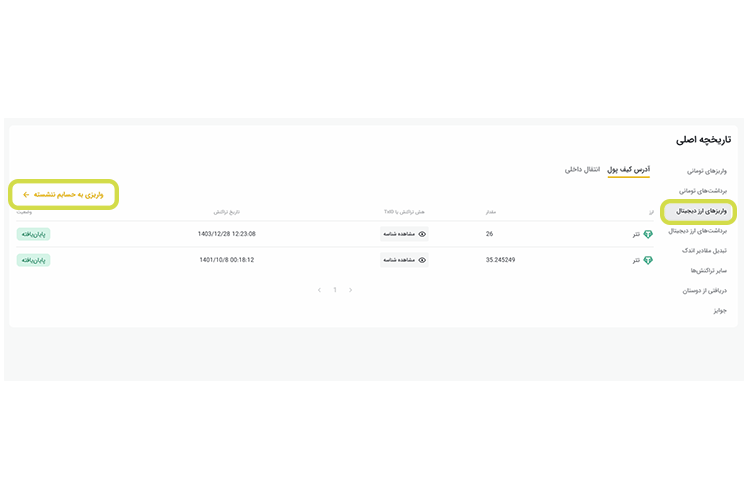Click the Tether coin icon in second row
This screenshot has width=748, height=500.
[647, 260]
